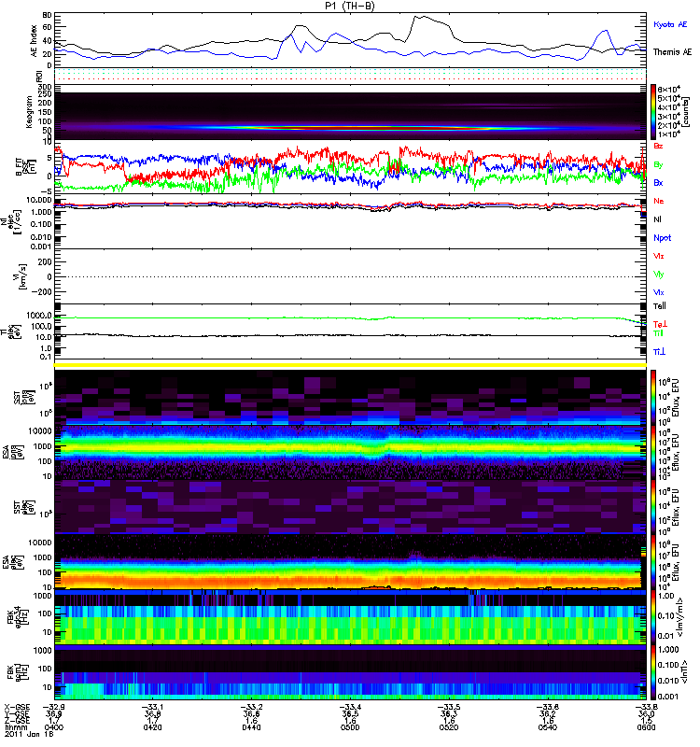Screen dimensions: 700x747
Task: Click the blue Npot legend label
Action: click(662, 238)
